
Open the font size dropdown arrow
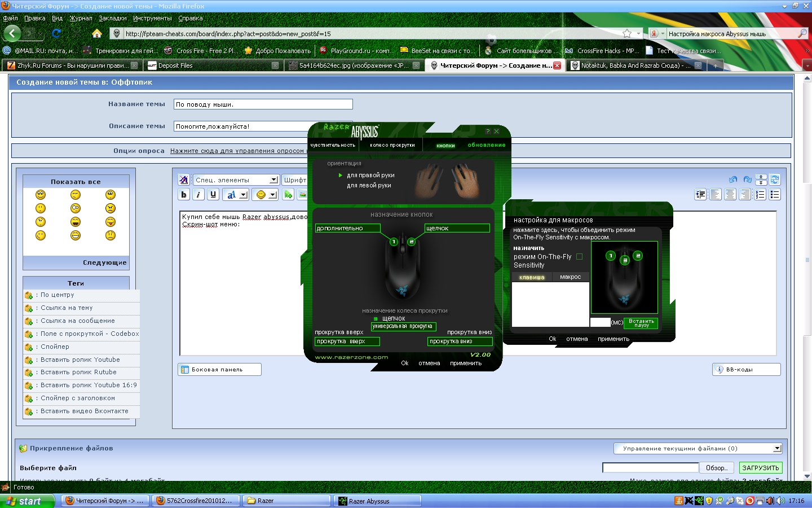pos(244,195)
